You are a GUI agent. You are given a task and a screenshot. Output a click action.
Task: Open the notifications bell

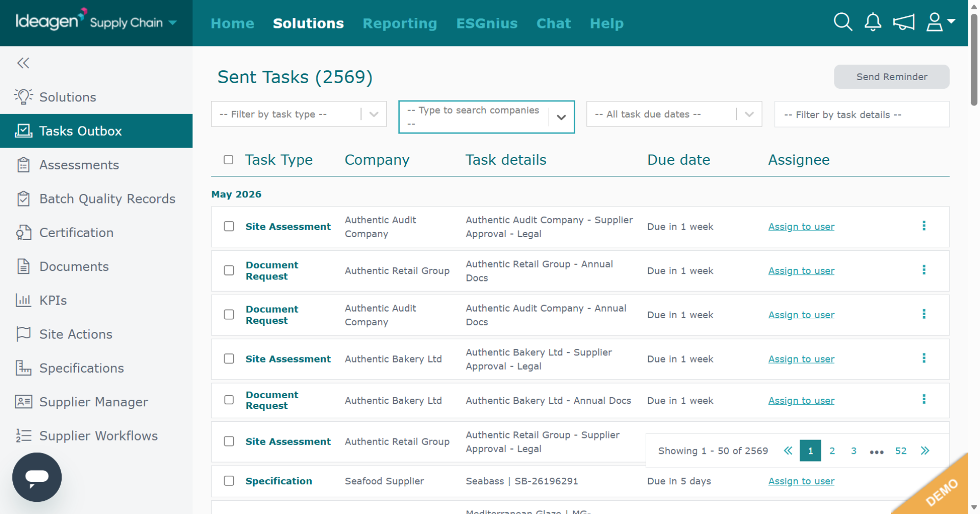pos(873,22)
